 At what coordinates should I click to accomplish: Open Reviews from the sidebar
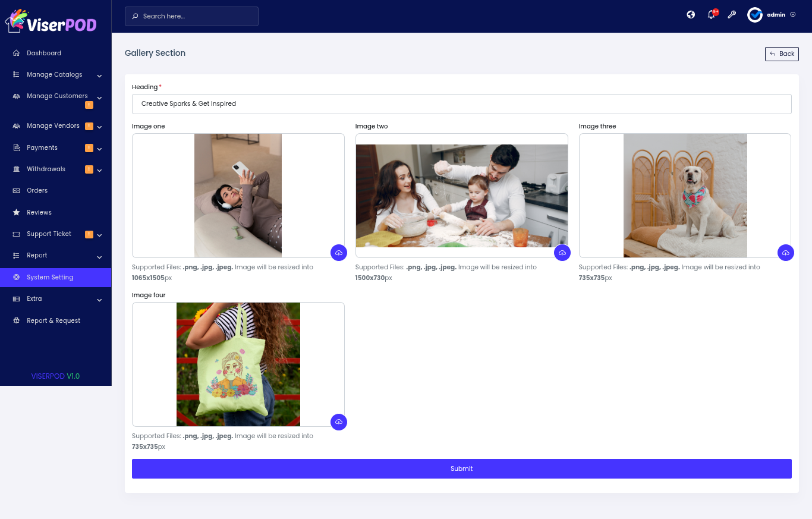click(x=39, y=213)
